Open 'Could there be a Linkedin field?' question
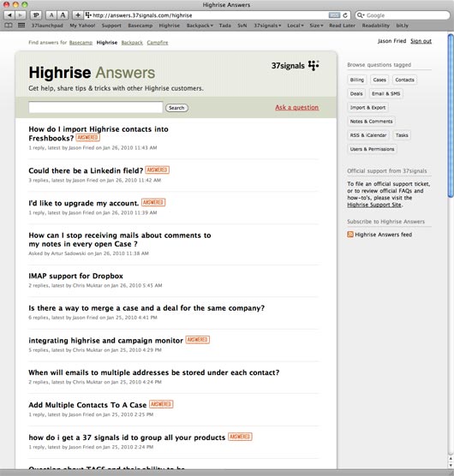Viewport: 454px width, 476px height. click(86, 170)
